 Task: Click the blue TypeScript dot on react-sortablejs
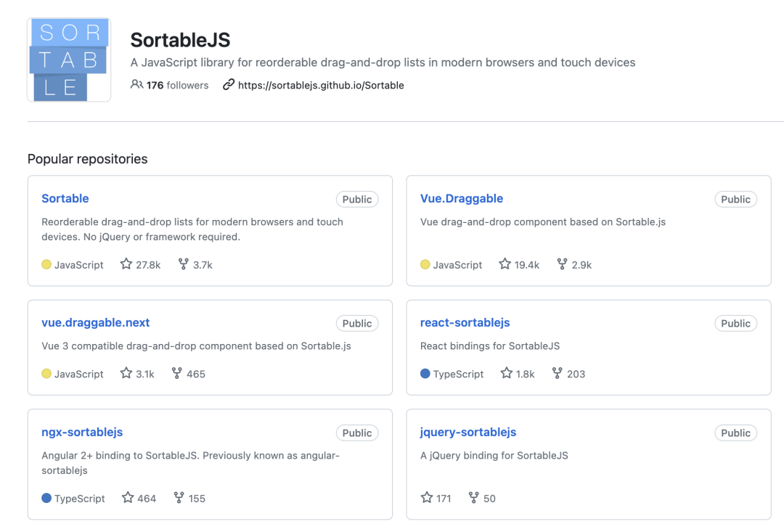(425, 374)
